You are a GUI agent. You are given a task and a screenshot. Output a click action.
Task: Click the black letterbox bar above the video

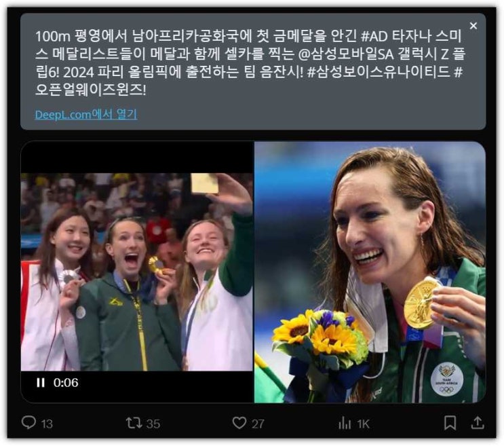(x=137, y=157)
